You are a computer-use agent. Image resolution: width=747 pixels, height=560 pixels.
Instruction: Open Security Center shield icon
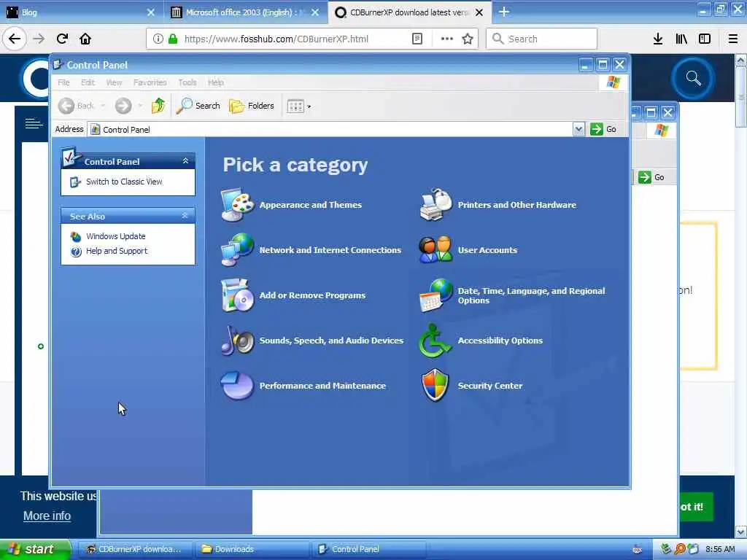(x=435, y=385)
